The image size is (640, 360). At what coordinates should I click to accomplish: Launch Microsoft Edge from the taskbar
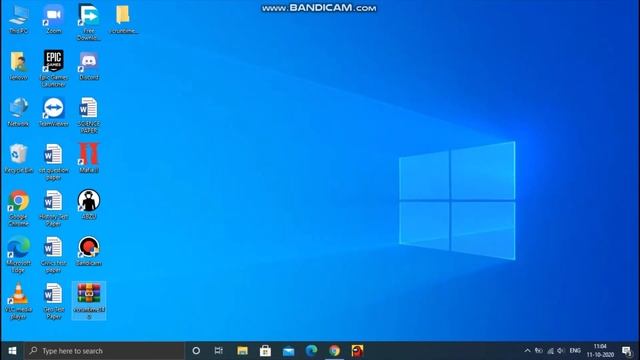(311, 351)
